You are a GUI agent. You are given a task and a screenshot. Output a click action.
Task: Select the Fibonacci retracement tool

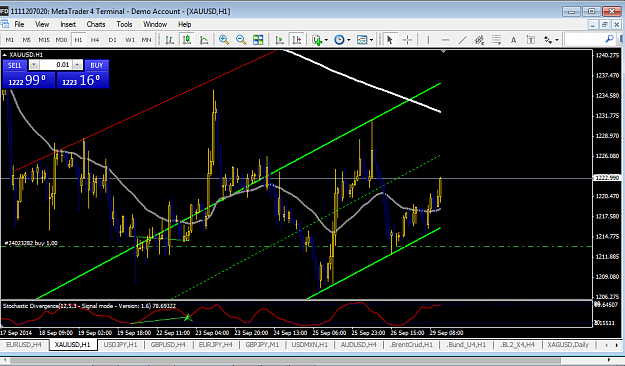tap(496, 40)
